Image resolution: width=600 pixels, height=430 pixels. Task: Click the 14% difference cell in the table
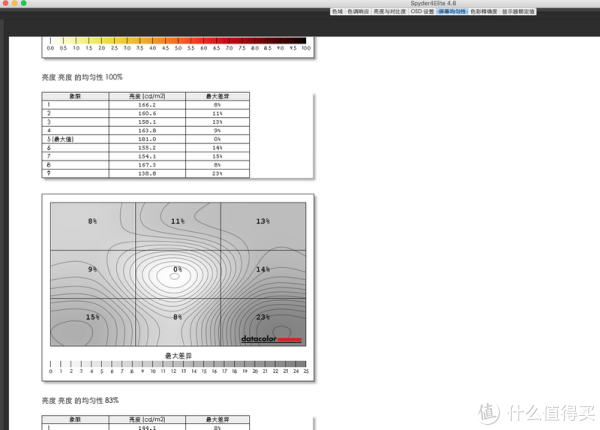(x=217, y=148)
